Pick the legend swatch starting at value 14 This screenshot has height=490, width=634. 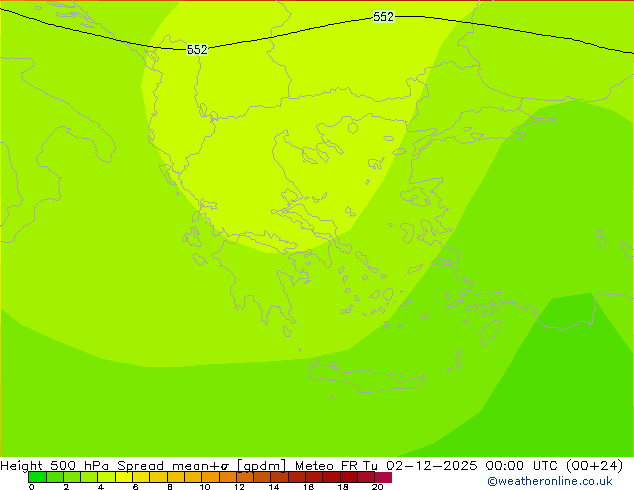[279, 477]
